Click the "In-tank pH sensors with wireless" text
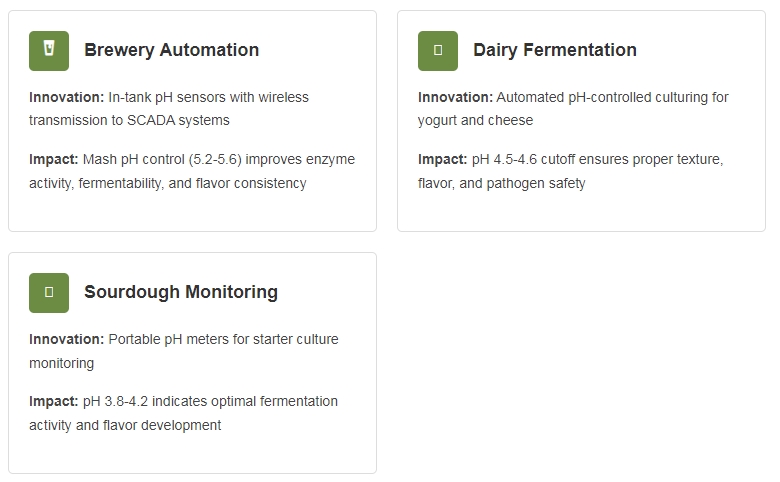Viewport: 780px width, 482px height. point(209,98)
